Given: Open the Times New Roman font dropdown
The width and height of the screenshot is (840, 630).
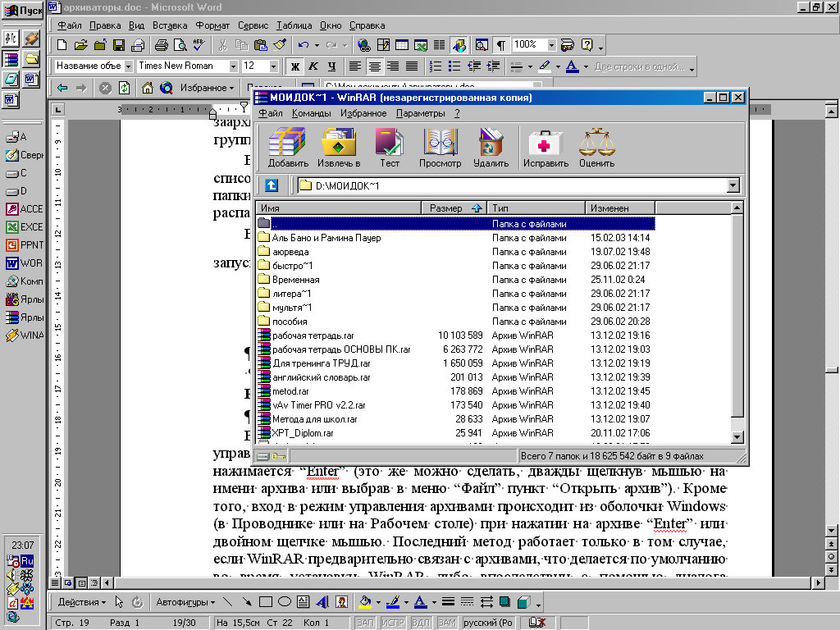Looking at the screenshot, I should point(233,66).
